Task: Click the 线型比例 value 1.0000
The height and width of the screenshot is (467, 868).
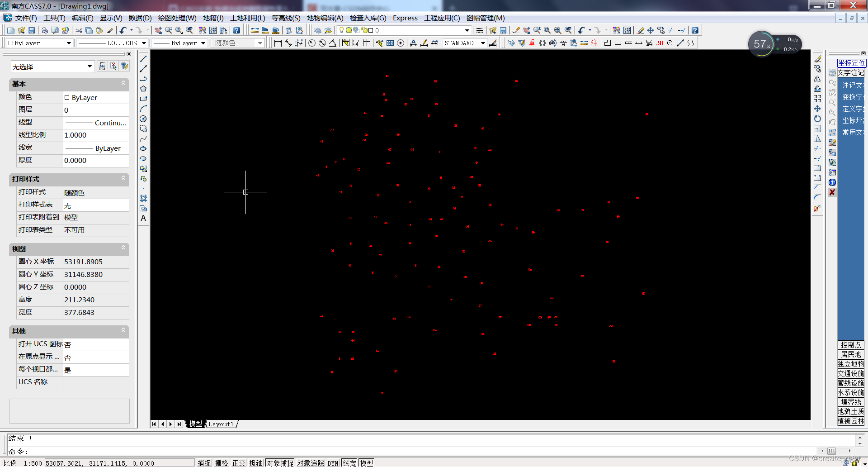Action: pyautogui.click(x=96, y=135)
